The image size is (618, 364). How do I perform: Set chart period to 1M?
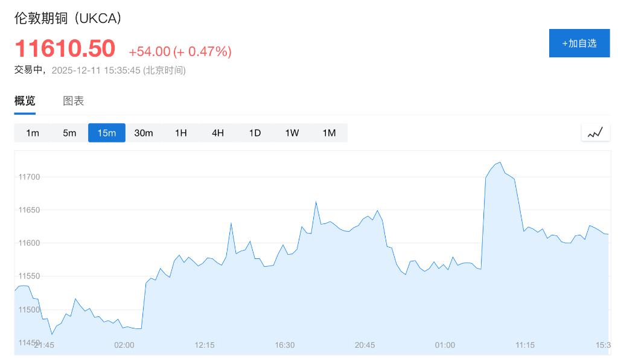coord(329,133)
